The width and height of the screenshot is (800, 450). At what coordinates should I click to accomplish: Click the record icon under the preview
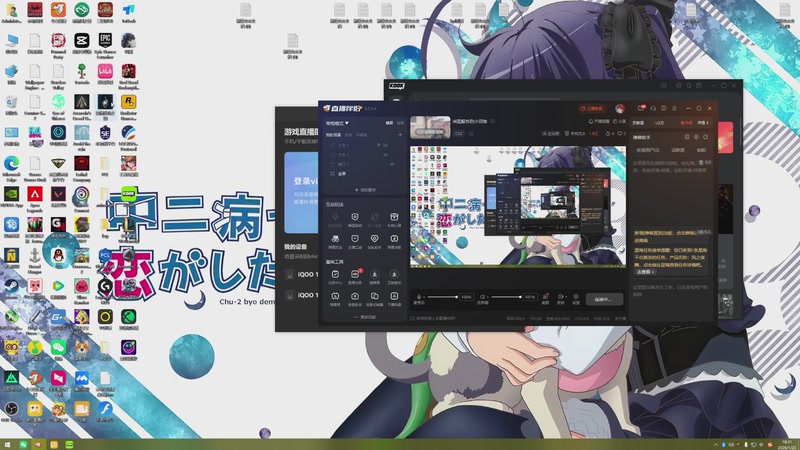point(560,297)
